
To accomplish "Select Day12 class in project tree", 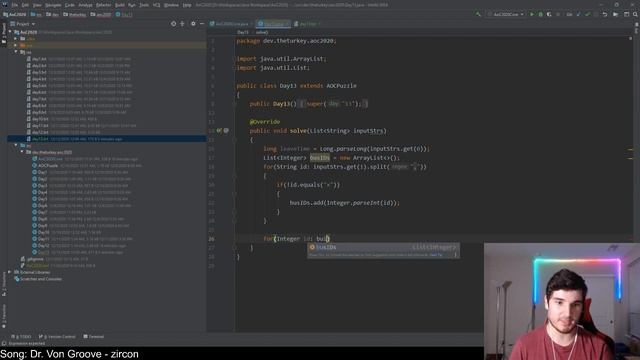I will tap(43, 245).
